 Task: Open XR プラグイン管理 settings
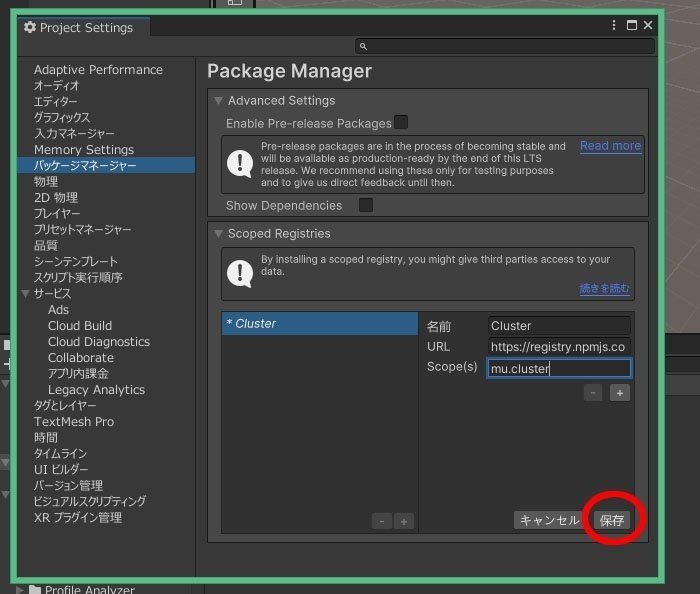[x=78, y=518]
